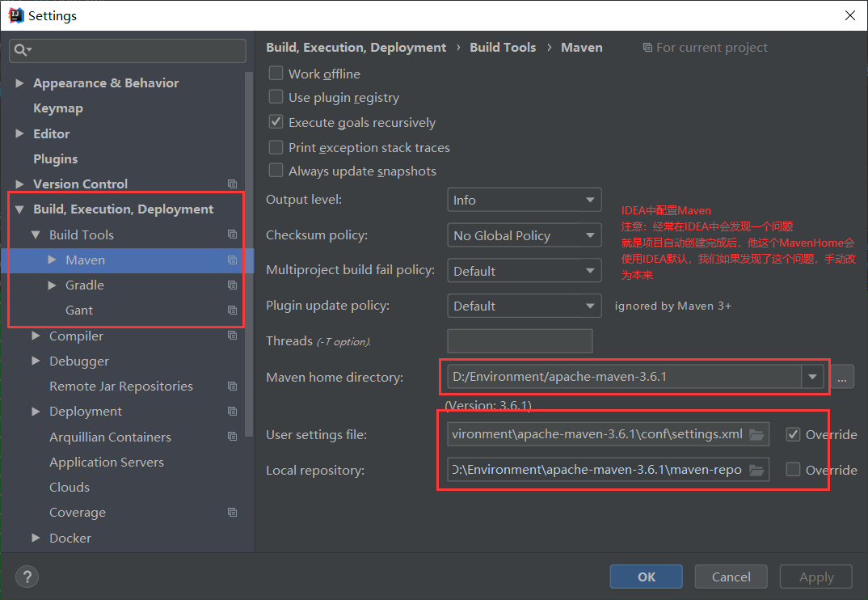
Task: Focus the settings search field
Action: 128,50
